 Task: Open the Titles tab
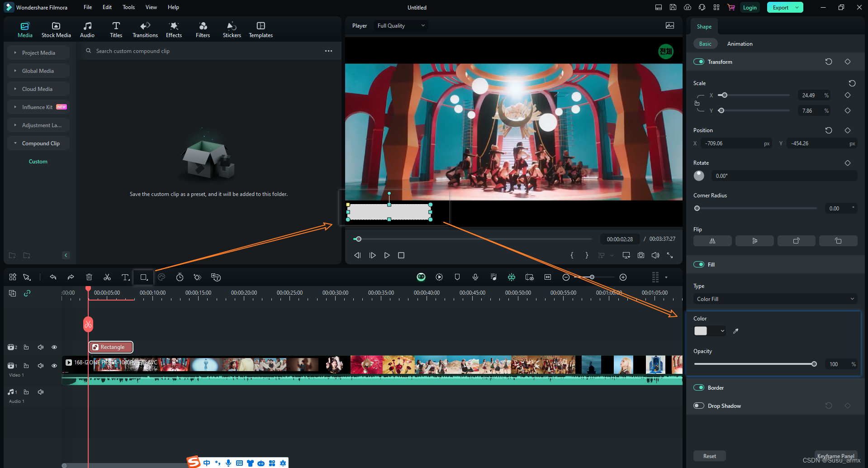point(116,30)
